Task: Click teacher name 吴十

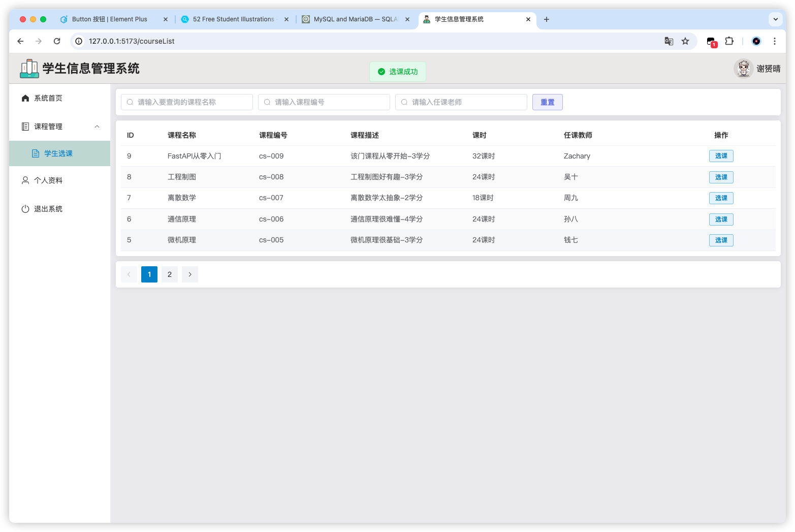Action: (x=571, y=177)
